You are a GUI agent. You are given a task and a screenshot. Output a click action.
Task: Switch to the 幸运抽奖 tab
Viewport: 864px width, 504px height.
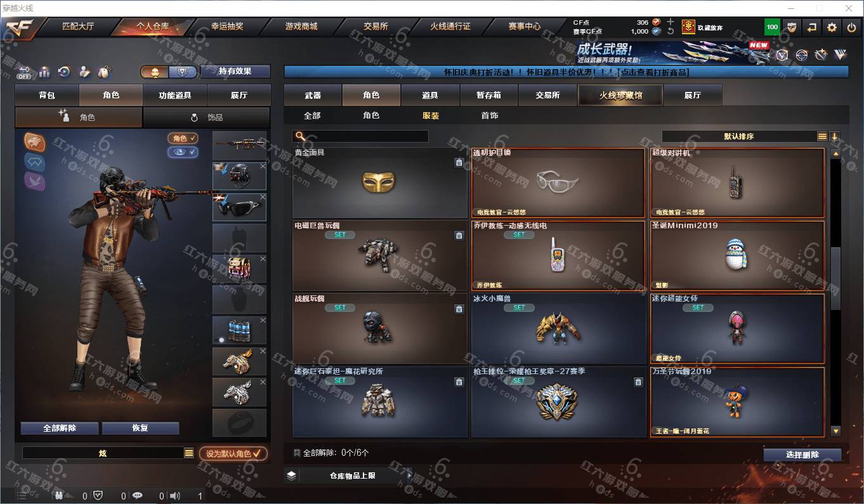coord(227,27)
